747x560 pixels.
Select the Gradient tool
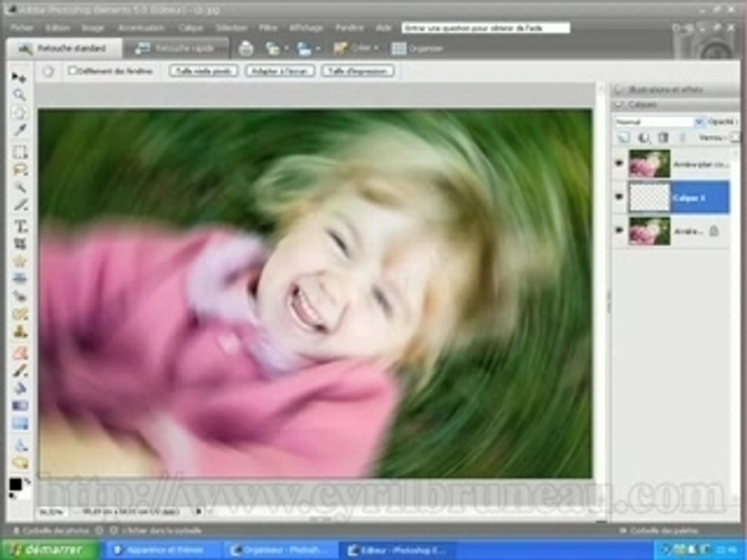coord(20,406)
